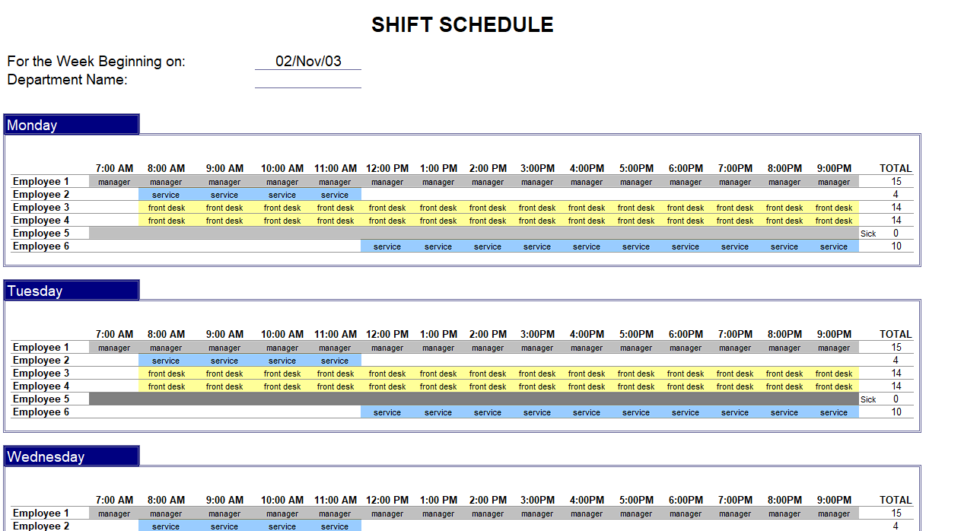Select the Wednesday section header

click(x=72, y=456)
